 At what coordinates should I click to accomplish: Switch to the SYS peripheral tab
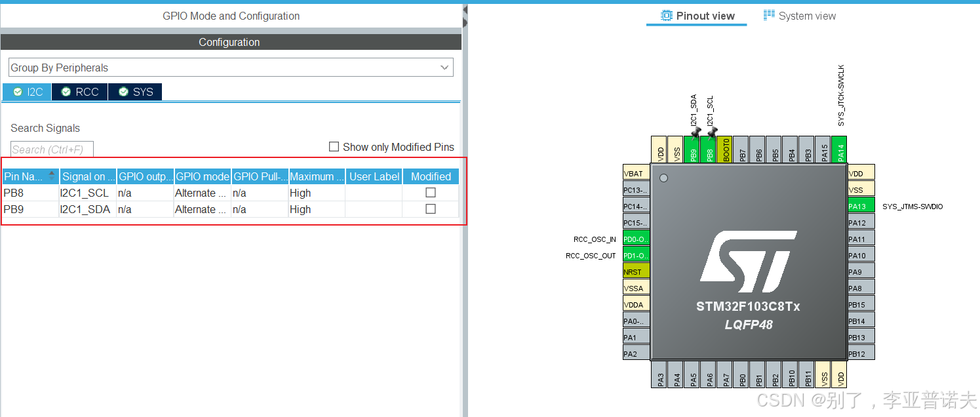click(135, 92)
